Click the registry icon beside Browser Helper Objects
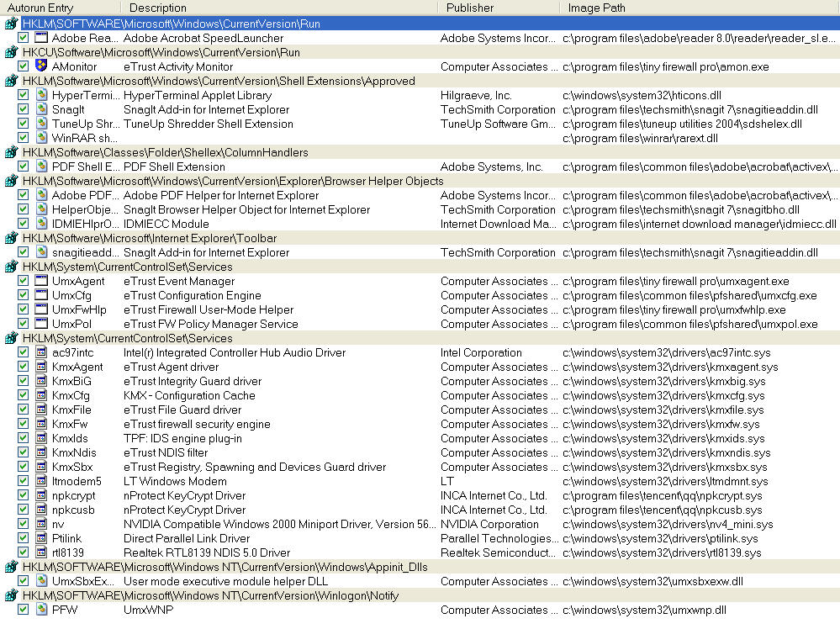 (11, 181)
